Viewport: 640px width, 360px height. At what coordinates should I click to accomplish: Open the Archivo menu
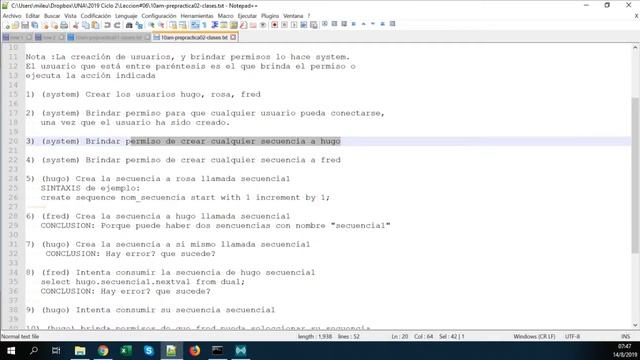12,16
